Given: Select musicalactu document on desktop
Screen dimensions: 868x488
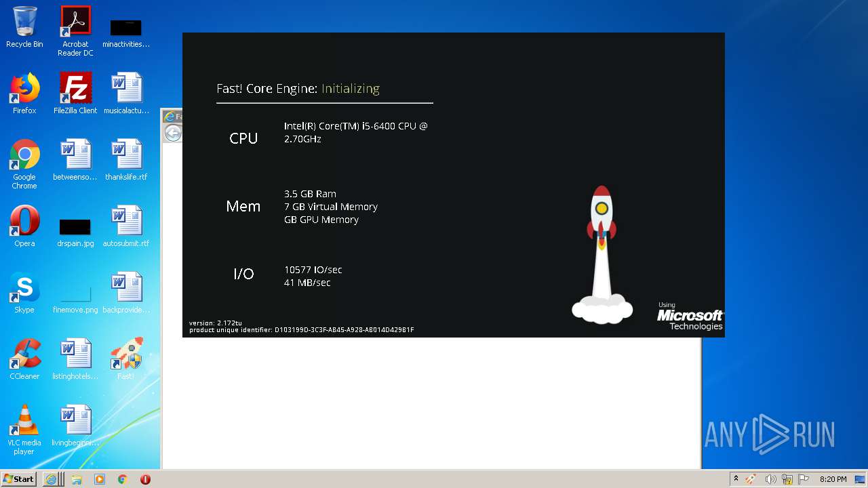Looking at the screenshot, I should click(126, 94).
